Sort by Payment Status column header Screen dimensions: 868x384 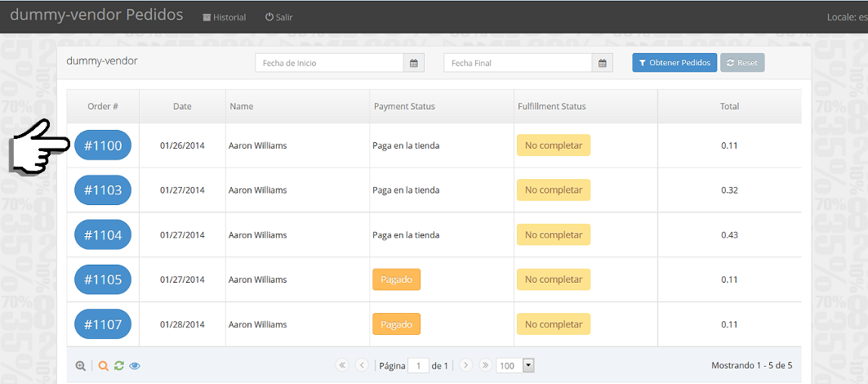tap(442, 106)
